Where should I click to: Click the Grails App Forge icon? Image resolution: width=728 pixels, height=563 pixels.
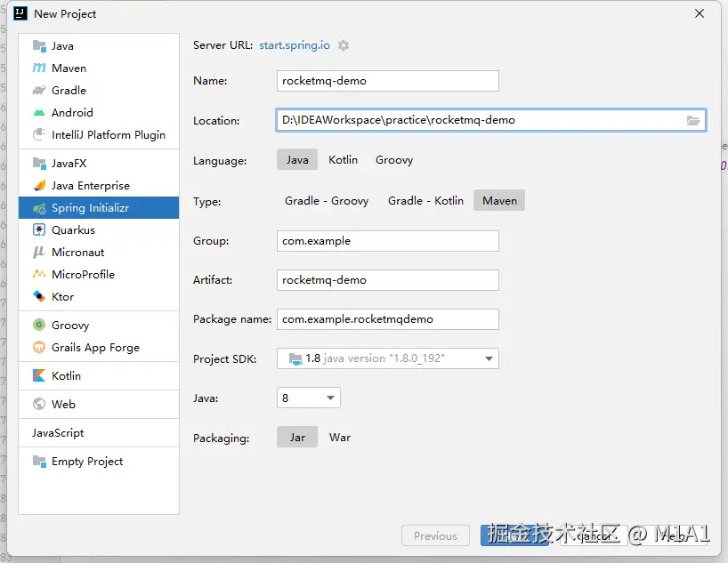pyautogui.click(x=39, y=347)
